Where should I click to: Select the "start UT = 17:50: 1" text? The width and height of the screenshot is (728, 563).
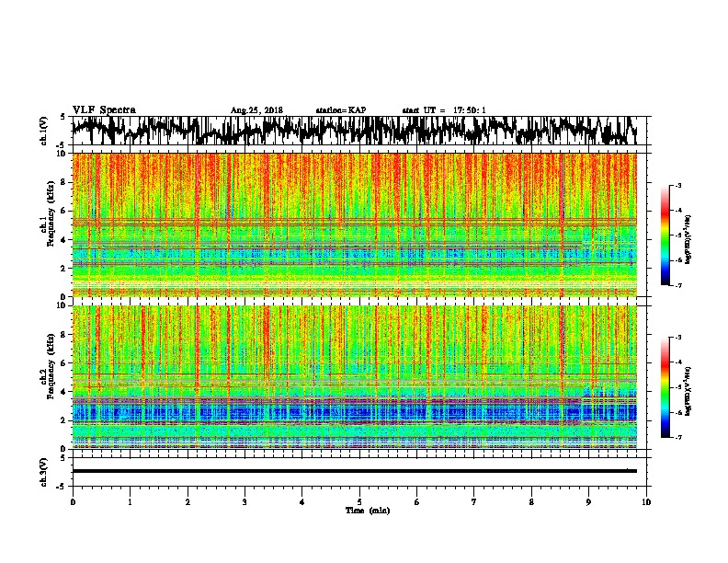[444, 110]
